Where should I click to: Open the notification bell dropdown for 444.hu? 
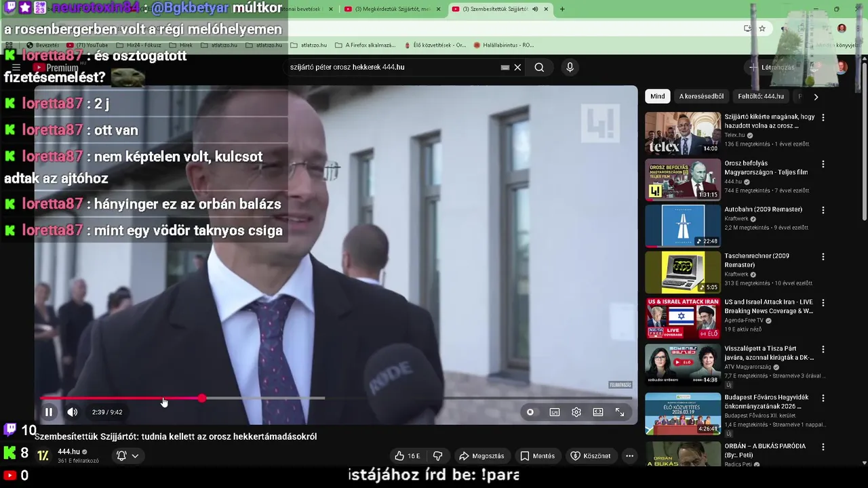127,456
